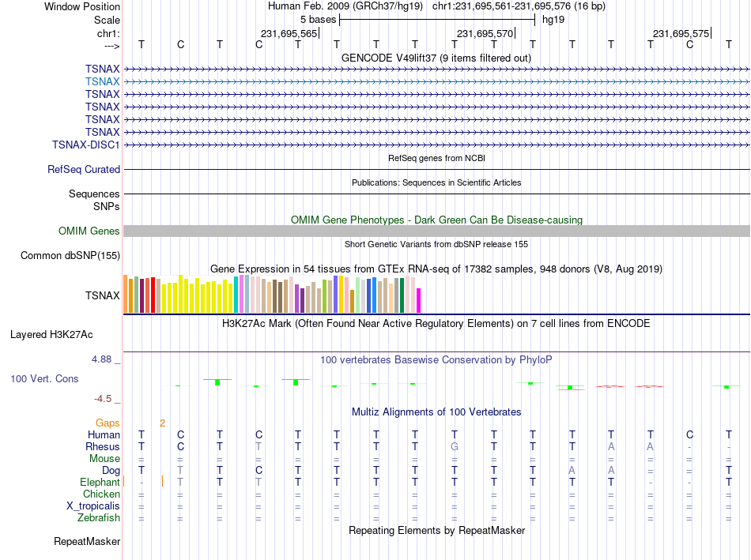The width and height of the screenshot is (751, 560).
Task: Click the magenta bar in GTEx chart
Action: [x=419, y=301]
